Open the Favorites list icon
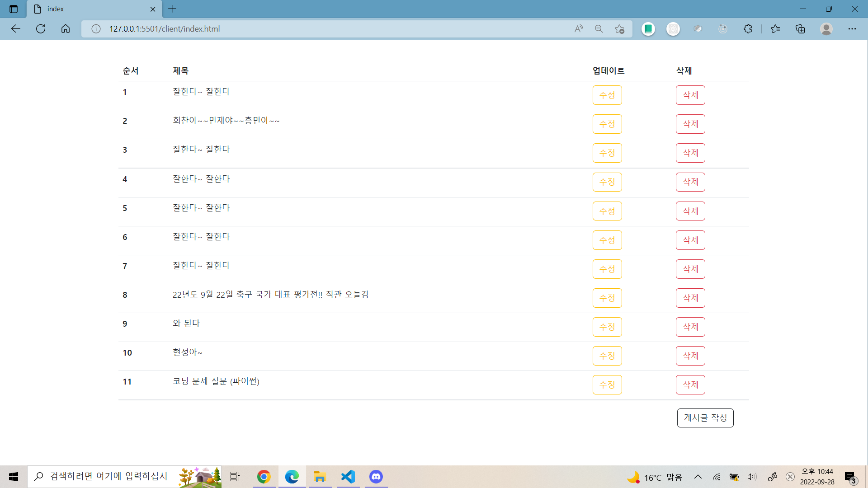The width and height of the screenshot is (868, 488). tap(775, 29)
